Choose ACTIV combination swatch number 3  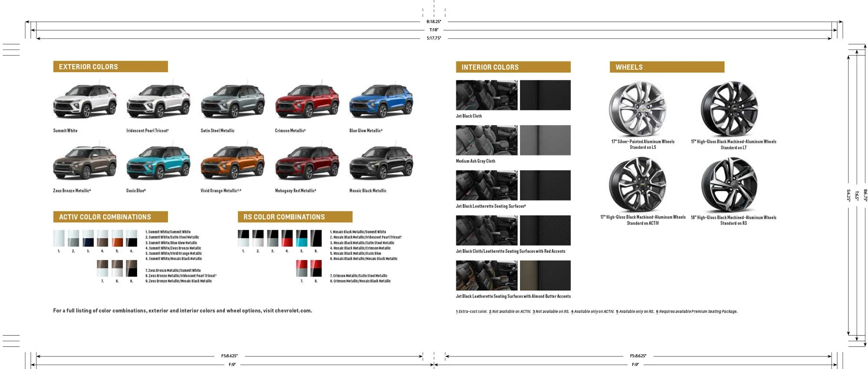pos(88,238)
